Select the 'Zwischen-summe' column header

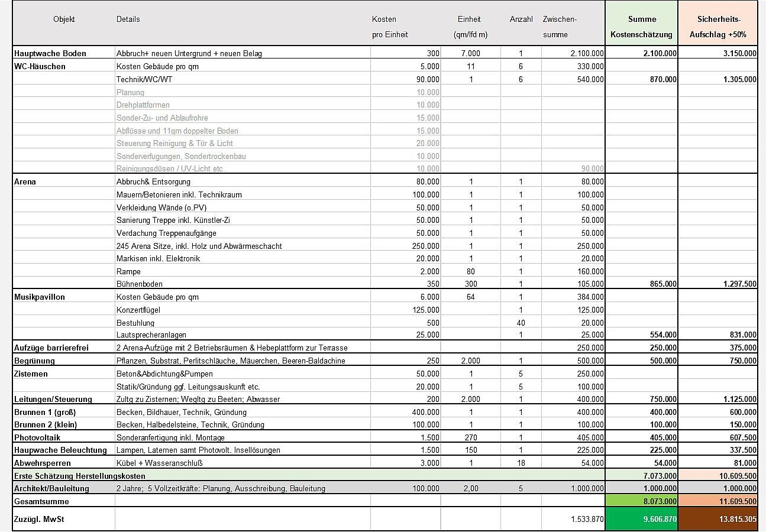click(560, 27)
